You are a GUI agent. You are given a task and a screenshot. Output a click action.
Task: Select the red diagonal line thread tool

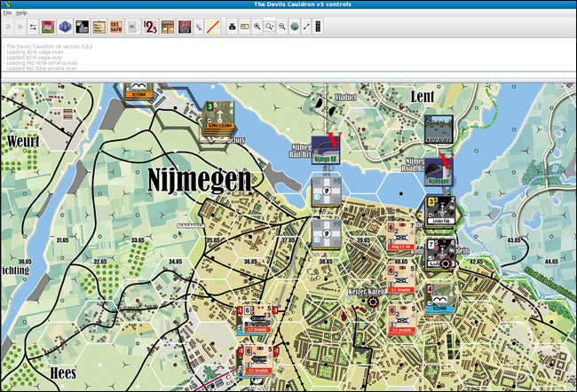coord(213,27)
